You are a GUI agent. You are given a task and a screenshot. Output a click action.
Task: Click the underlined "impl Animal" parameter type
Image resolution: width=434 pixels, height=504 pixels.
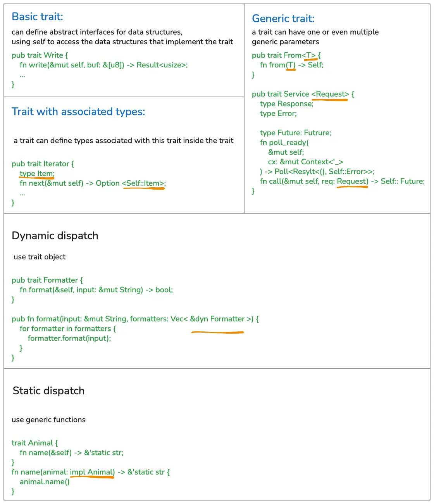pos(92,472)
